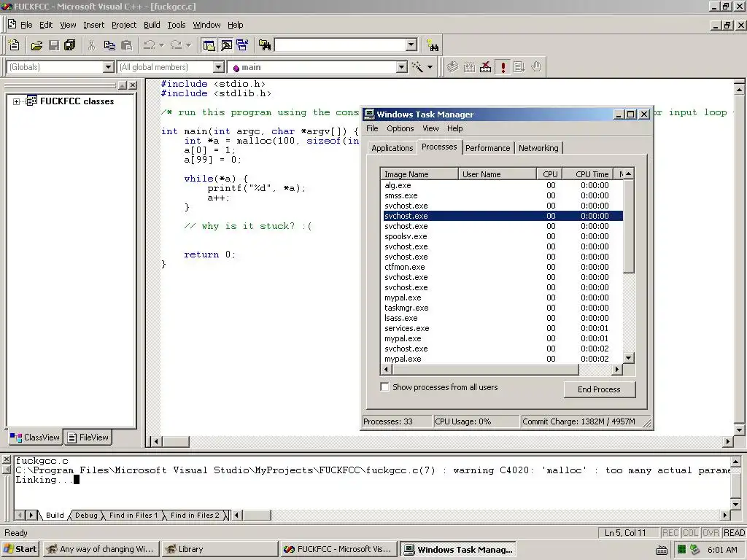Click the green CPU meter tray icon
Viewport: 747px width, 560px height.
(x=682, y=550)
